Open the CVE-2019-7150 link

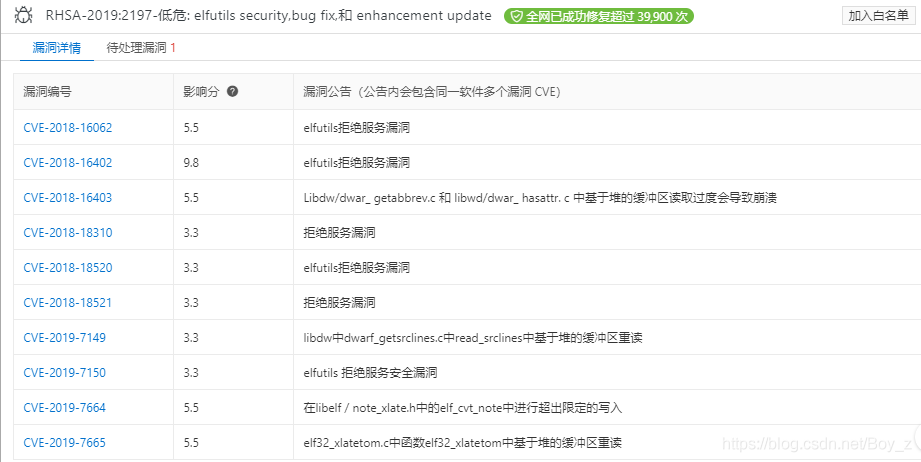click(x=64, y=373)
